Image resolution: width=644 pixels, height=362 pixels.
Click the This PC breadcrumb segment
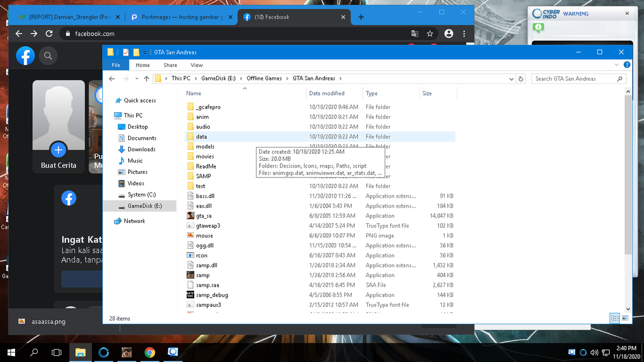181,78
